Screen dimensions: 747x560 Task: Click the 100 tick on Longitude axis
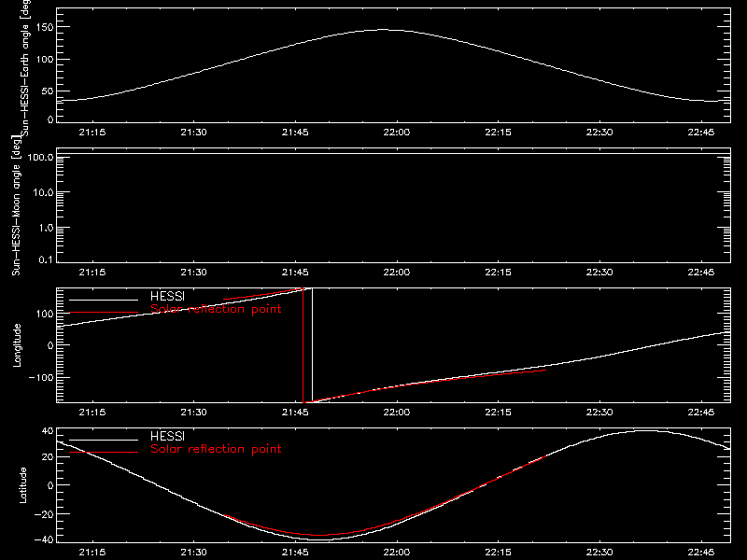46,314
